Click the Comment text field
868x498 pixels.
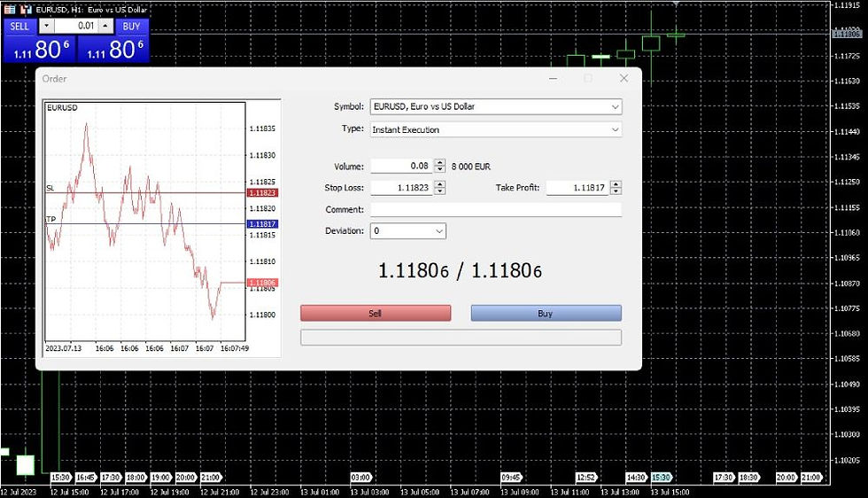[x=495, y=209]
